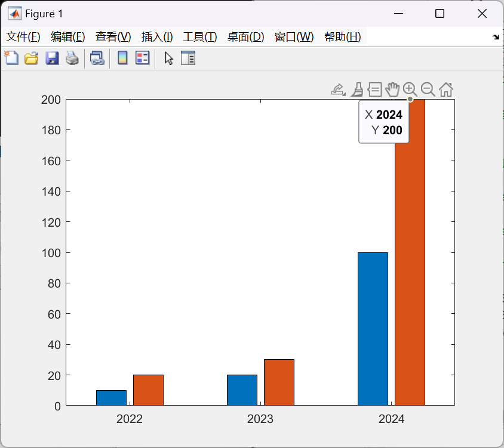Select the Brush data tool above axes
The image size is (504, 448).
click(x=357, y=90)
